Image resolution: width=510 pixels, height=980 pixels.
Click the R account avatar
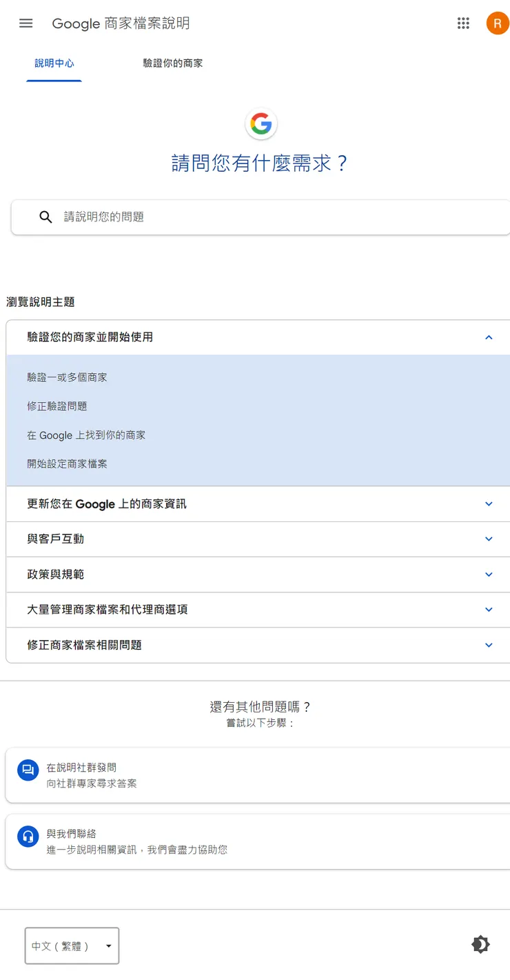498,23
